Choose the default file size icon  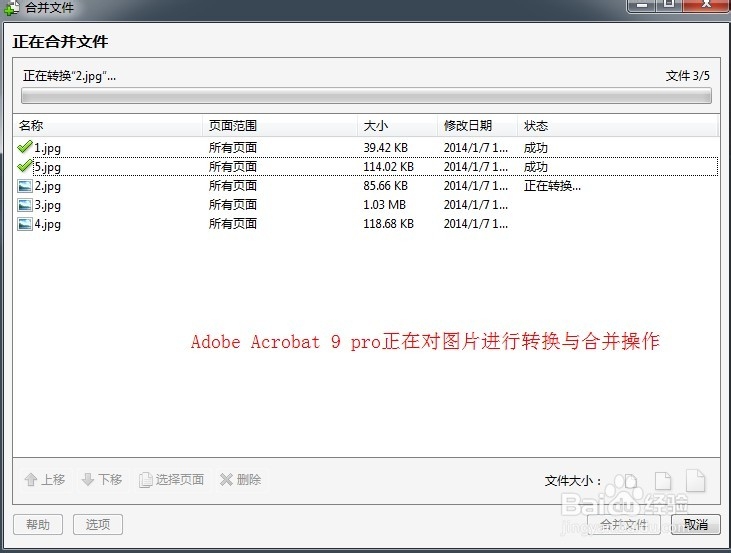663,481
